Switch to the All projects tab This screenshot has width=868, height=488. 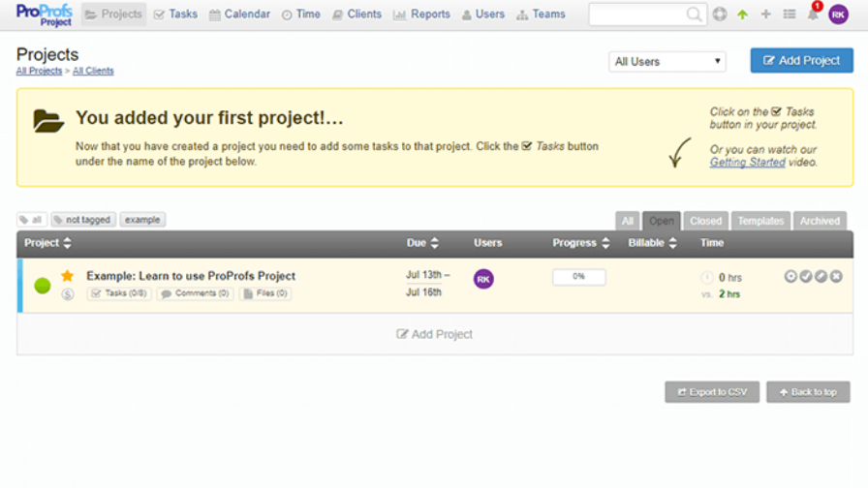[x=627, y=221]
